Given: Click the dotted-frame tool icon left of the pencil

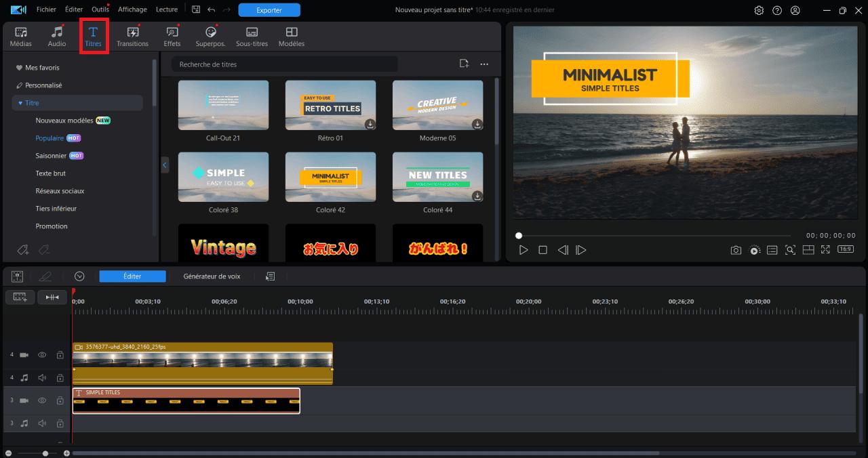Looking at the screenshot, I should tap(17, 276).
